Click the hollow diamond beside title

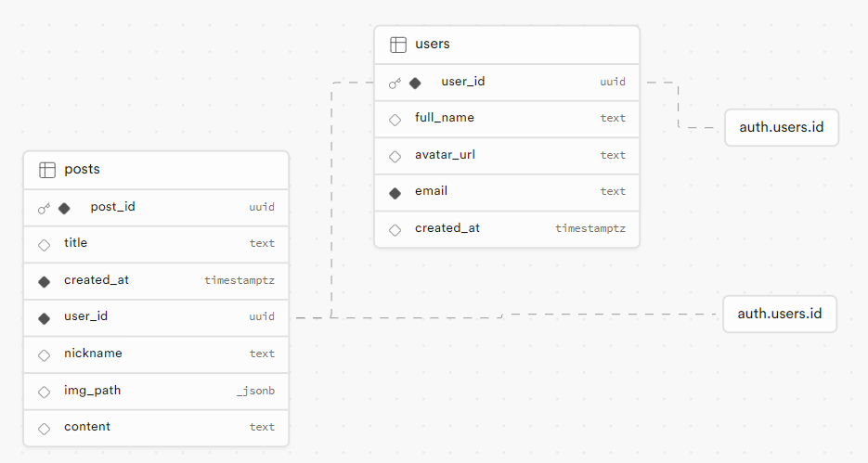coord(44,245)
